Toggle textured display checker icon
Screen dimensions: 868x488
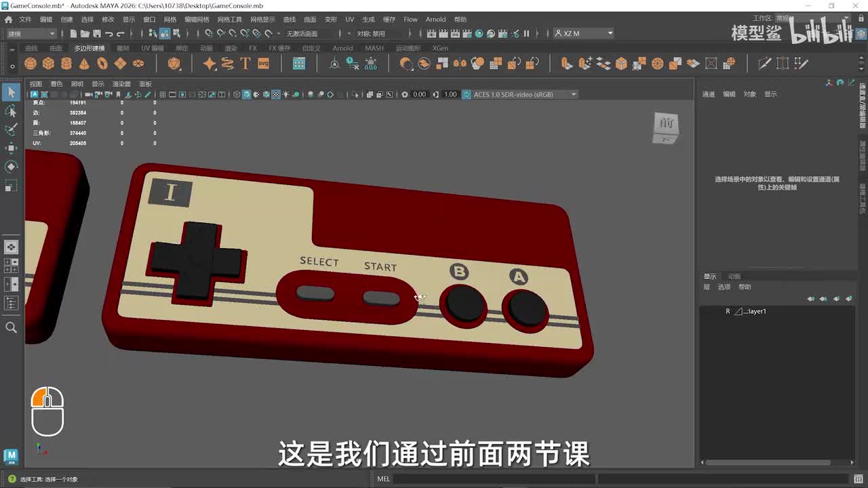tap(276, 94)
